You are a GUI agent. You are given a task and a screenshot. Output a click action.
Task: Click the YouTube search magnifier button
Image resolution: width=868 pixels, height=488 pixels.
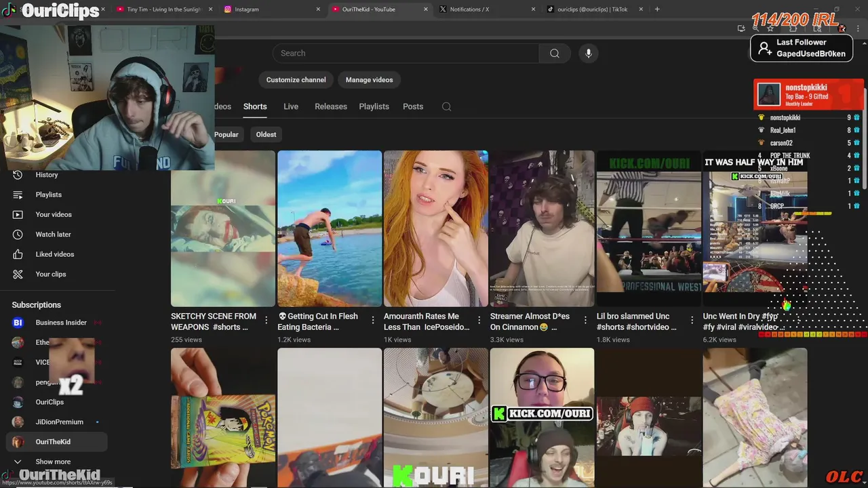[555, 54]
